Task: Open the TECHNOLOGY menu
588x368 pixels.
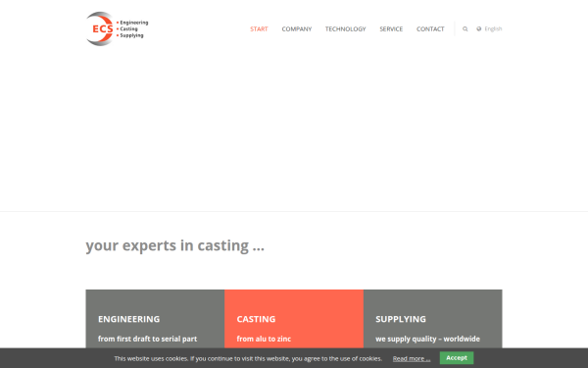Action: tap(345, 28)
